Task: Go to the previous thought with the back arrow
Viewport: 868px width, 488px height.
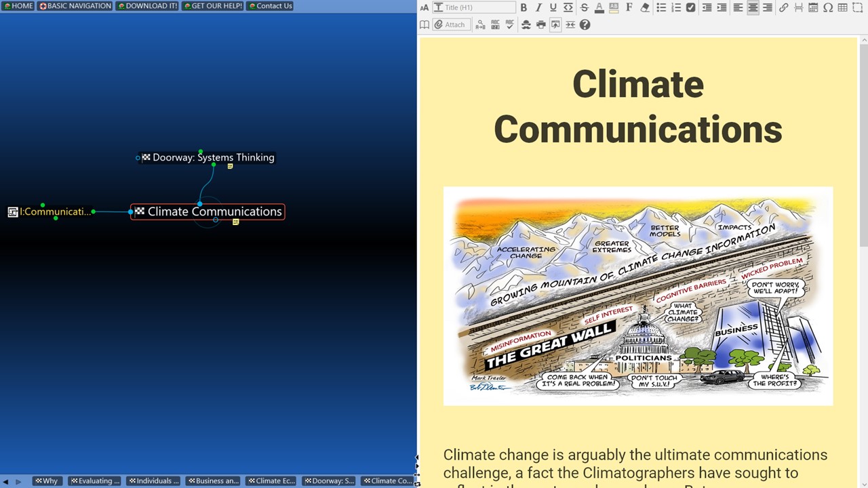Action: pos(6,481)
